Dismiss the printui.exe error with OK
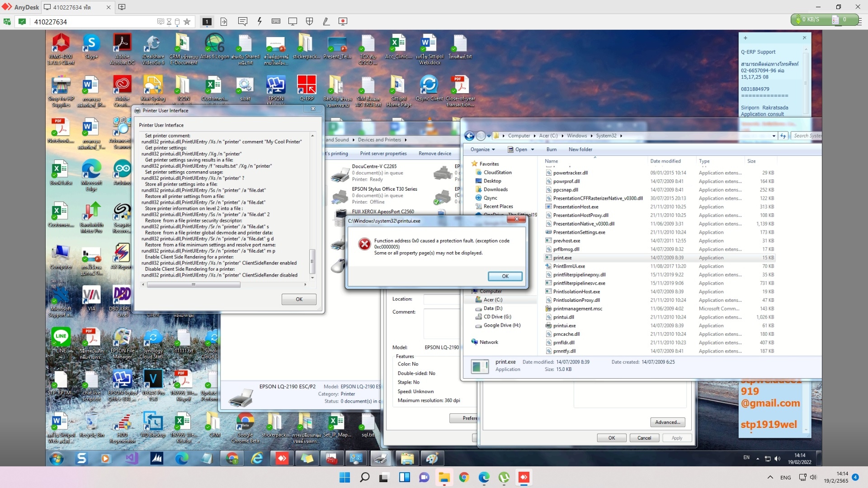This screenshot has height=488, width=868. pos(505,276)
